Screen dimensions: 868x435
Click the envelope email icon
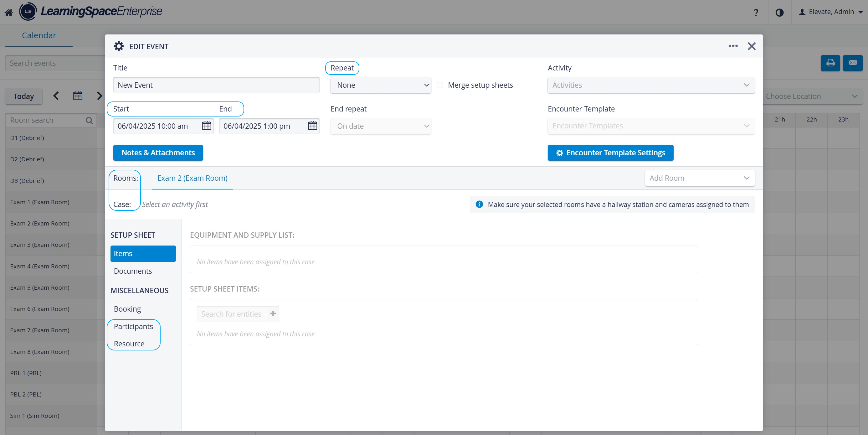(x=852, y=63)
